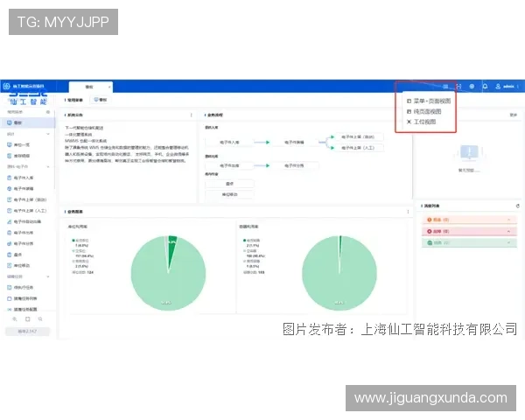The height and width of the screenshot is (420, 525).
Task: Click the app logo icon in header
Action: point(6,86)
